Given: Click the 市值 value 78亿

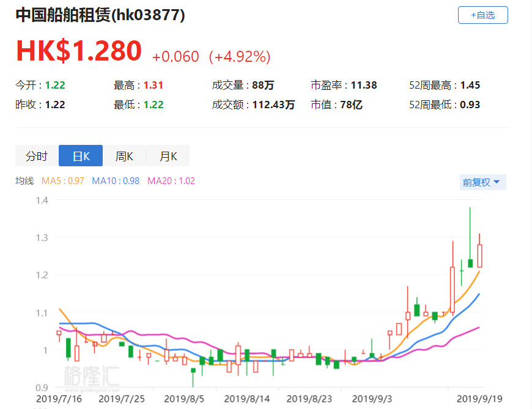Looking at the screenshot, I should point(351,105).
